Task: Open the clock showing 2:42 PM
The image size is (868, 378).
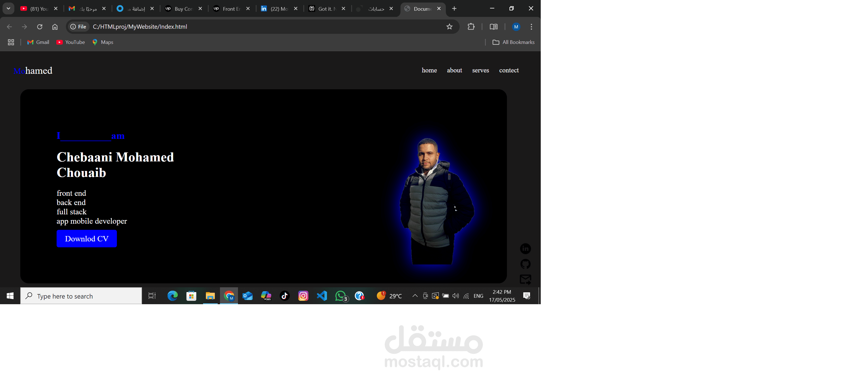Action: tap(502, 296)
